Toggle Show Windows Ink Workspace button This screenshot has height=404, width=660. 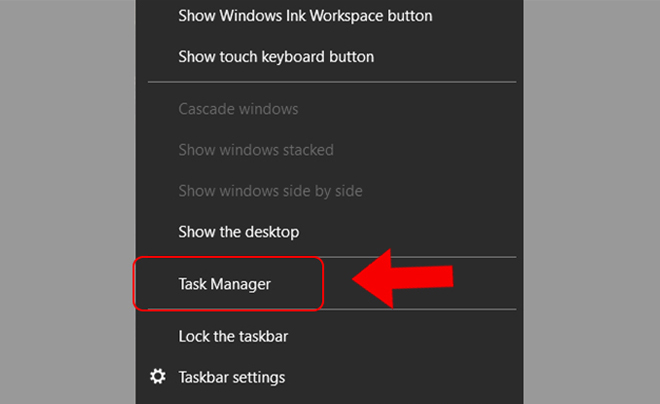tap(330, 16)
